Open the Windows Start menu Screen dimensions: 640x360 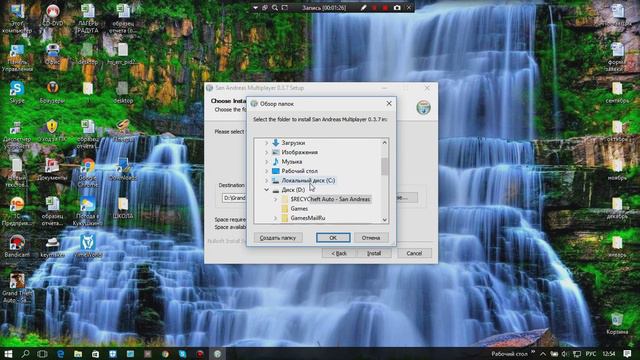coord(8,353)
